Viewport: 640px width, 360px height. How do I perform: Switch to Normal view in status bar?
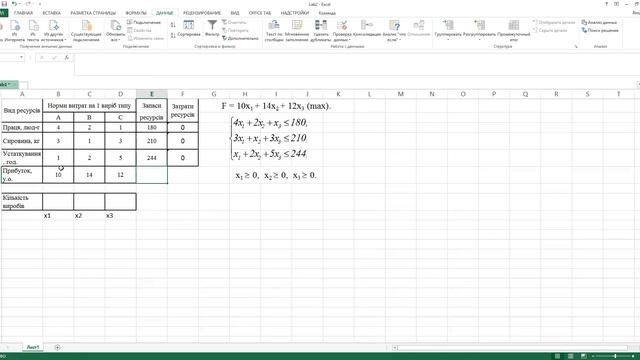(557, 356)
